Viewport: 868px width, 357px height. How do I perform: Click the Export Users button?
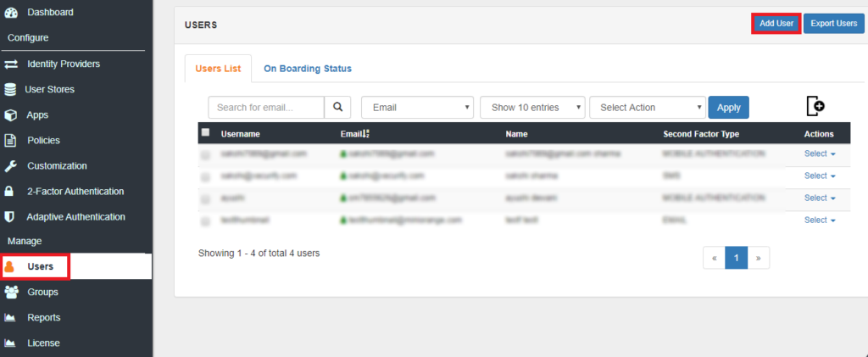(833, 23)
